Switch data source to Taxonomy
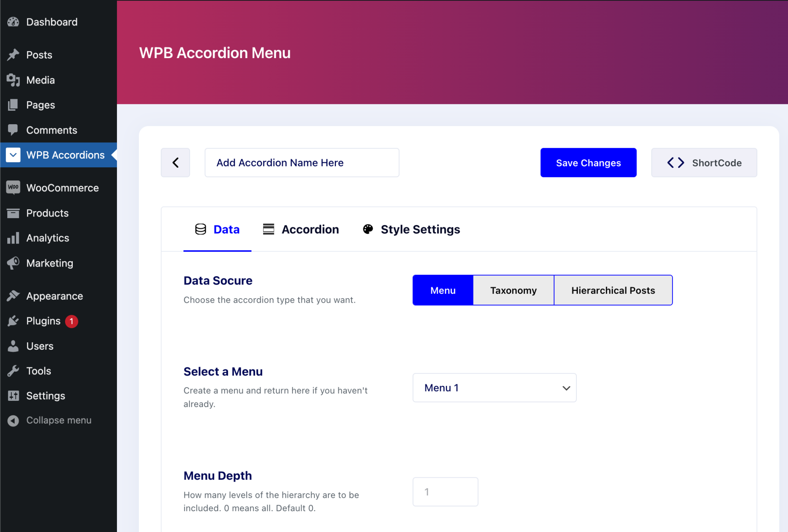Image resolution: width=788 pixels, height=532 pixels. pyautogui.click(x=513, y=290)
